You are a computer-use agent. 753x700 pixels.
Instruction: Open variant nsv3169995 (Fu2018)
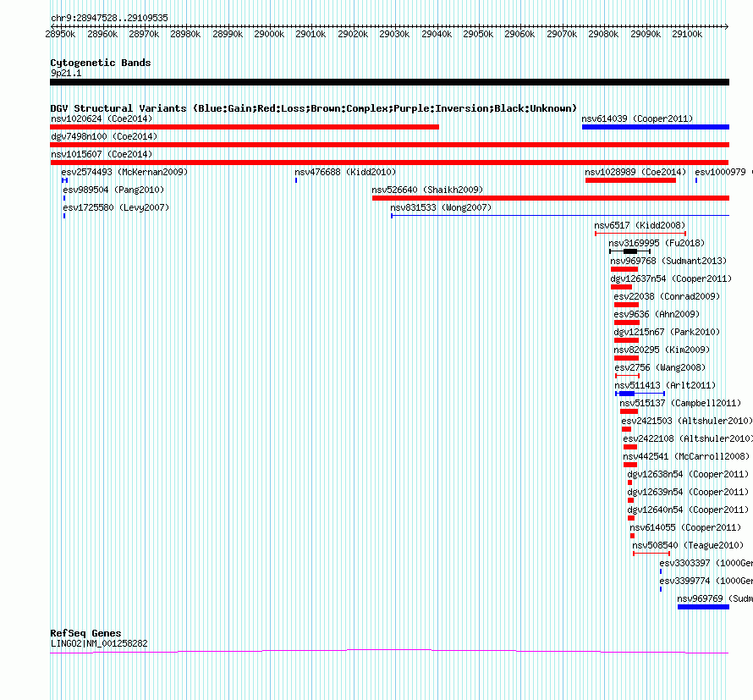(x=657, y=243)
